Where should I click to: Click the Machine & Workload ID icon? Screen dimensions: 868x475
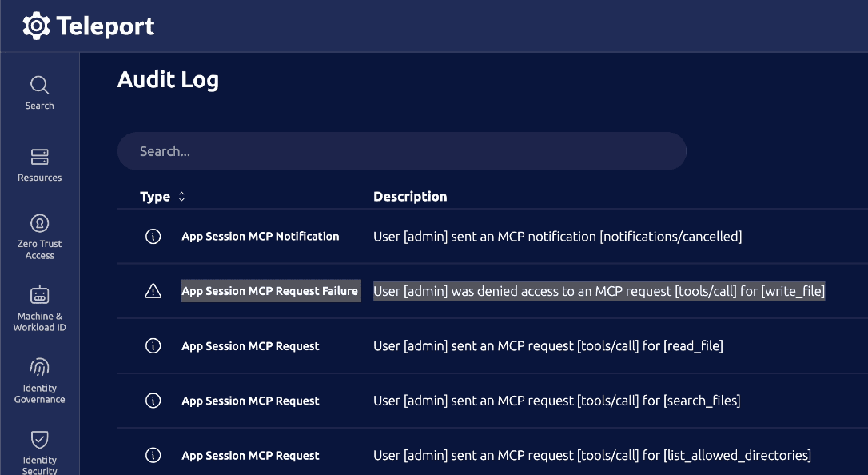coord(39,293)
